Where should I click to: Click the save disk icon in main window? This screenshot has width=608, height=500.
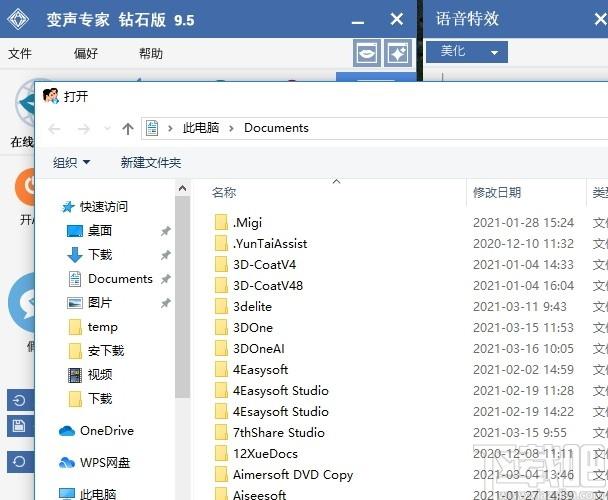point(19,426)
